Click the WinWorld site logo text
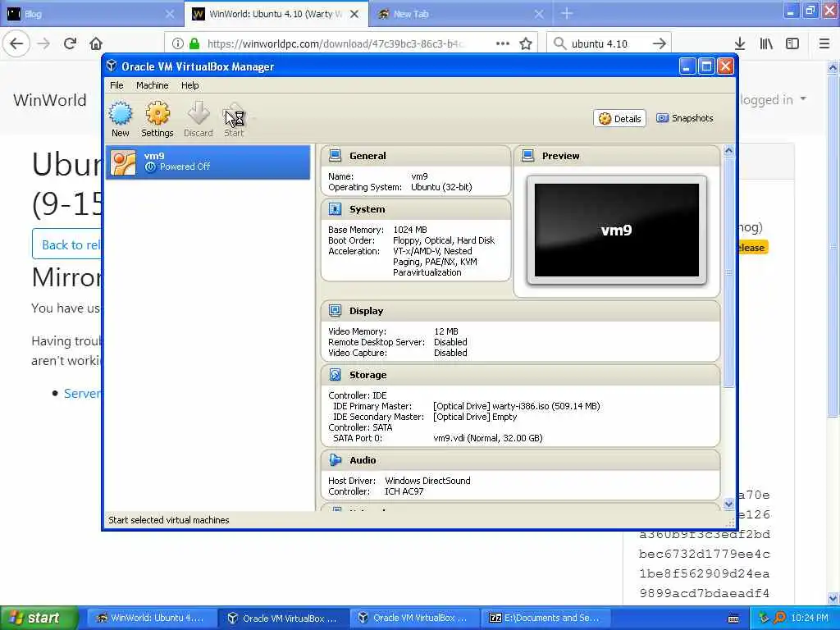 click(50, 100)
